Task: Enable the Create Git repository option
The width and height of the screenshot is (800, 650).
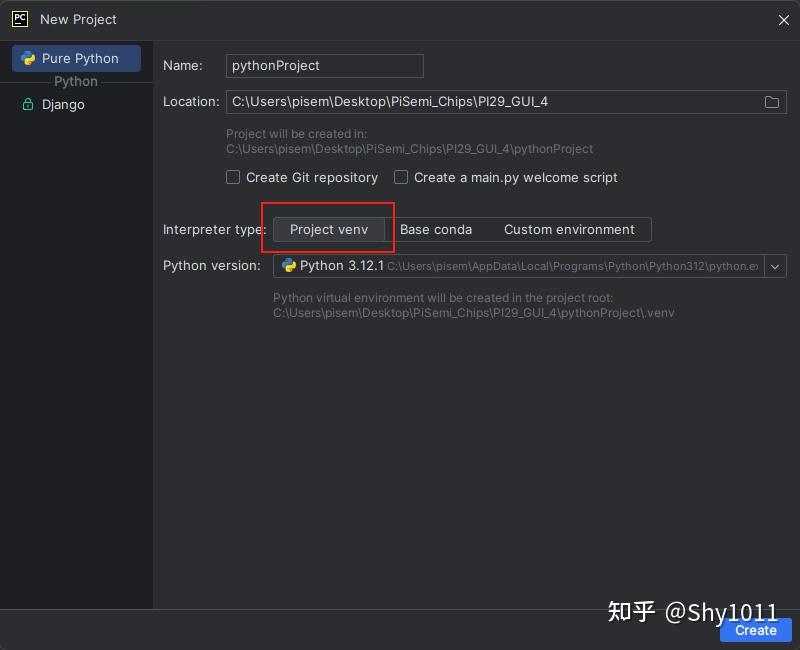Action: [x=232, y=177]
